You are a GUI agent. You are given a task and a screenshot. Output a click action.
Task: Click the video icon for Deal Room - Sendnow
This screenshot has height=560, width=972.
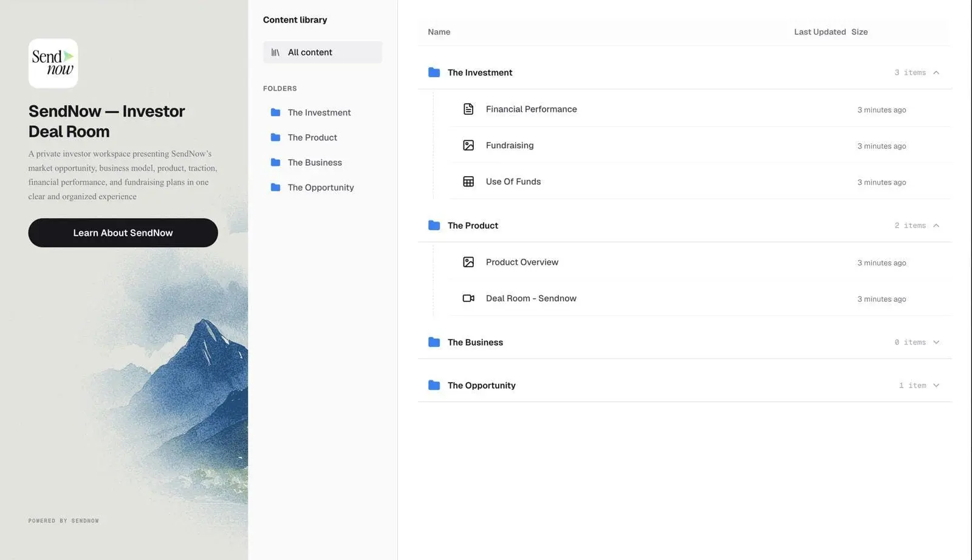tap(468, 298)
